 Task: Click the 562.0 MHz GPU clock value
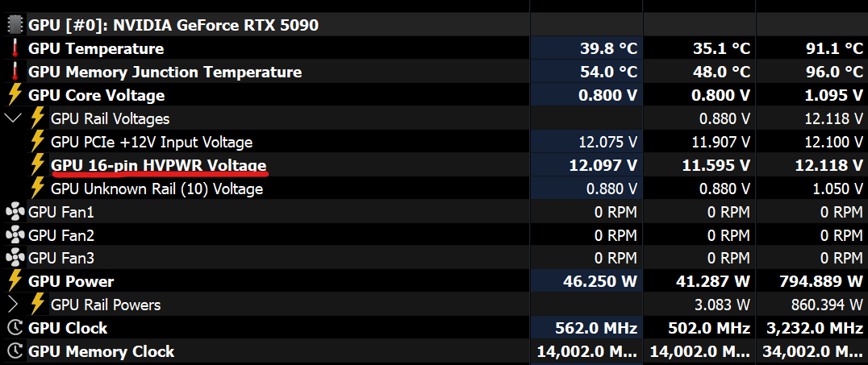pyautogui.click(x=596, y=328)
